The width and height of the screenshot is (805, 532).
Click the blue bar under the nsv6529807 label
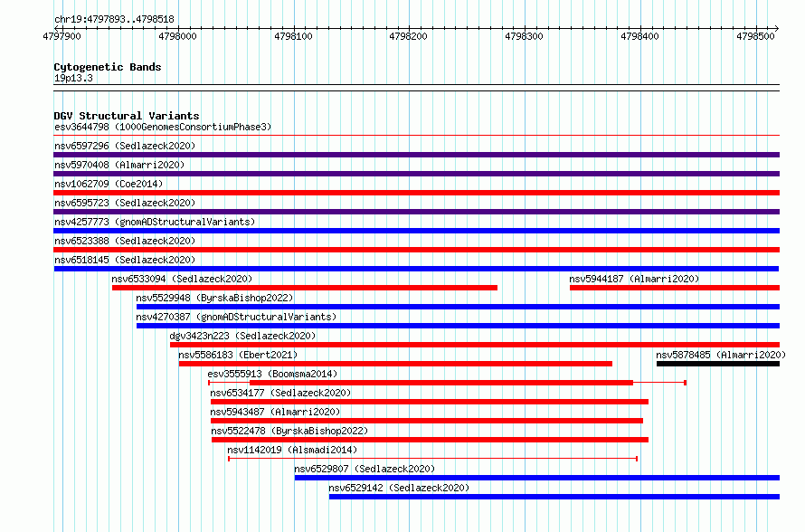tap(537, 478)
